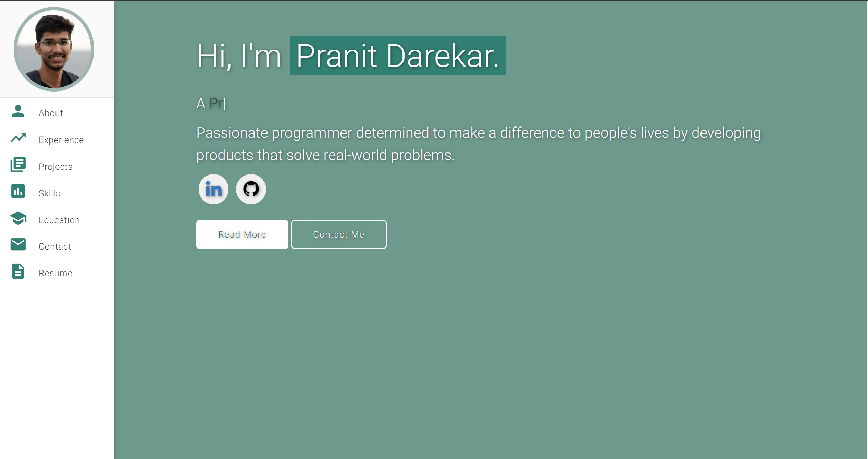View the Resume section
Viewport: 868px width, 459px height.
55,273
